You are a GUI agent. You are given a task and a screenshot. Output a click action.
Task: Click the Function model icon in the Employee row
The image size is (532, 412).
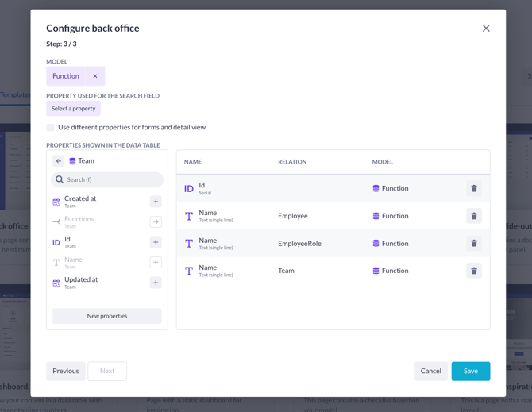pyautogui.click(x=376, y=216)
